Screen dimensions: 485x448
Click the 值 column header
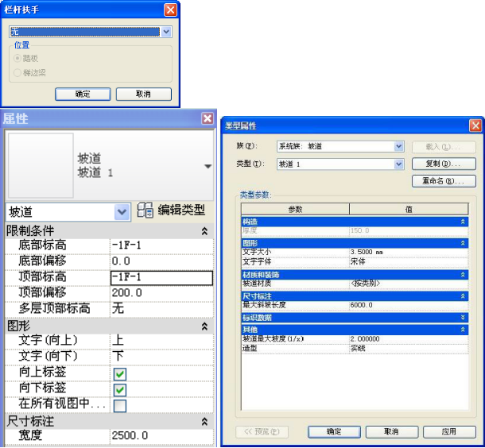click(x=409, y=209)
